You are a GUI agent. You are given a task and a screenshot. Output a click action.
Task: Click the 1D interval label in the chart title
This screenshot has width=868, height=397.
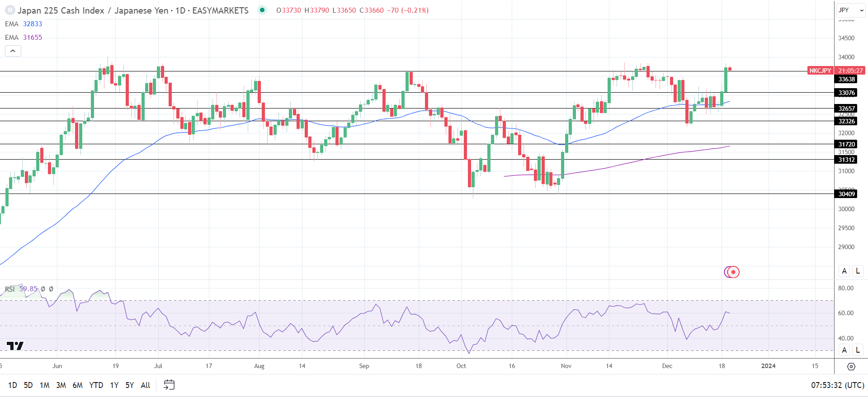click(x=180, y=10)
